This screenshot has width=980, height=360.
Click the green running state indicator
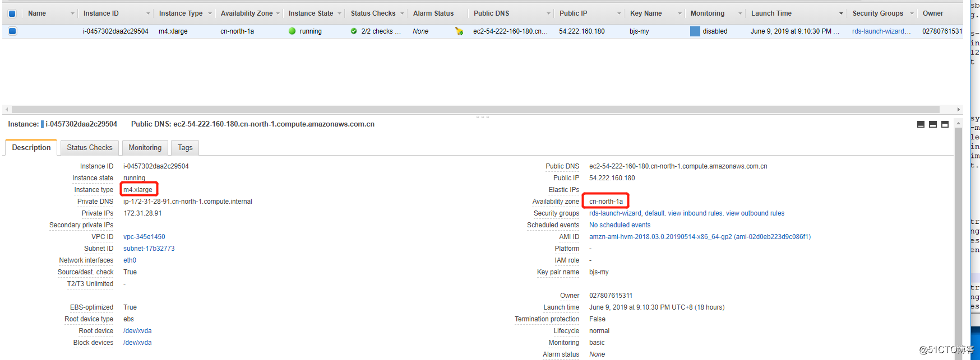coord(292,31)
